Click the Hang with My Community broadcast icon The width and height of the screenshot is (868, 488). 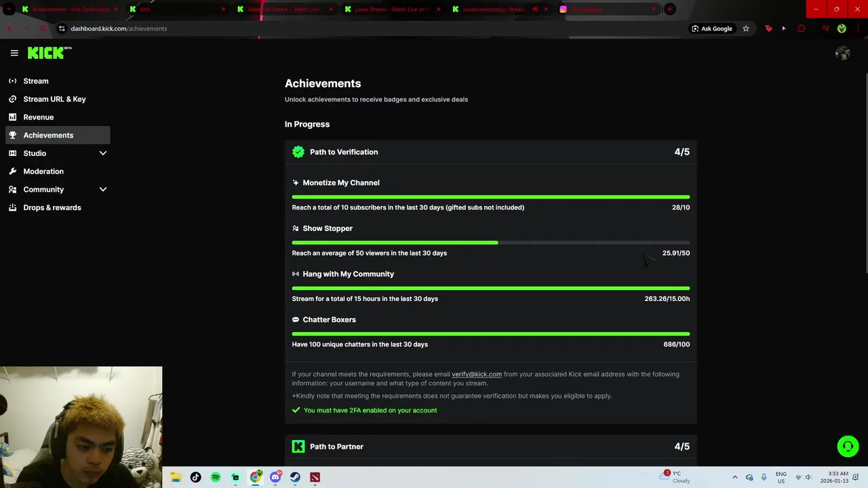click(x=296, y=274)
